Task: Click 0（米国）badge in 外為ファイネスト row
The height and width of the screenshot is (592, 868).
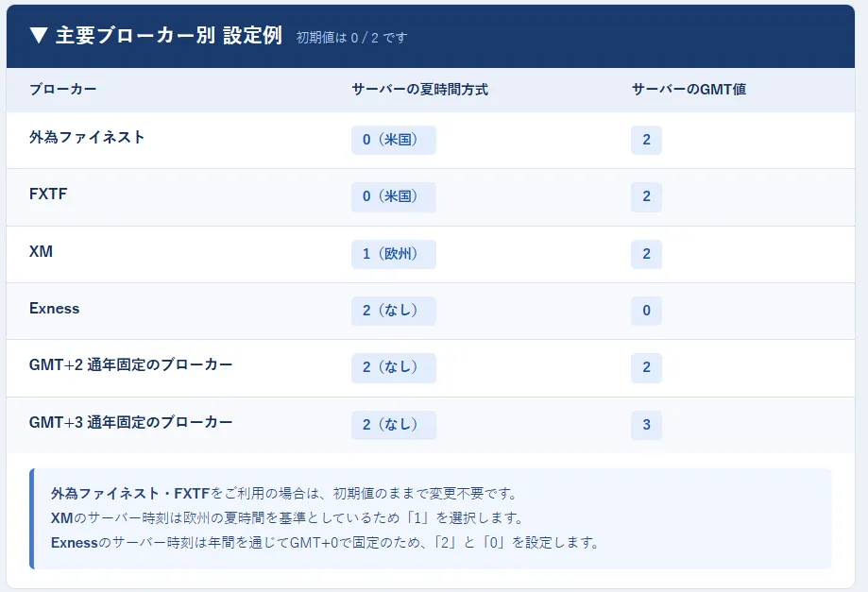Action: pos(394,140)
